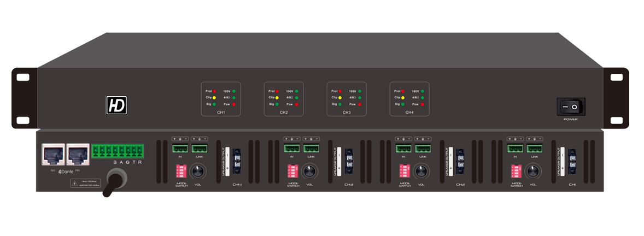The height and width of the screenshot is (236, 644).
Task: Adjust the CH4 VOL knob
Action: pos(198,172)
